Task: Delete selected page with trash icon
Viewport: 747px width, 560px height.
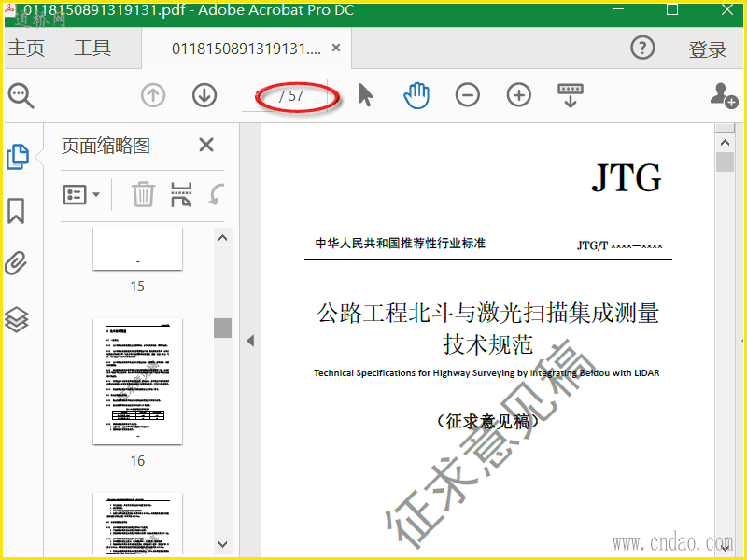Action: (143, 194)
